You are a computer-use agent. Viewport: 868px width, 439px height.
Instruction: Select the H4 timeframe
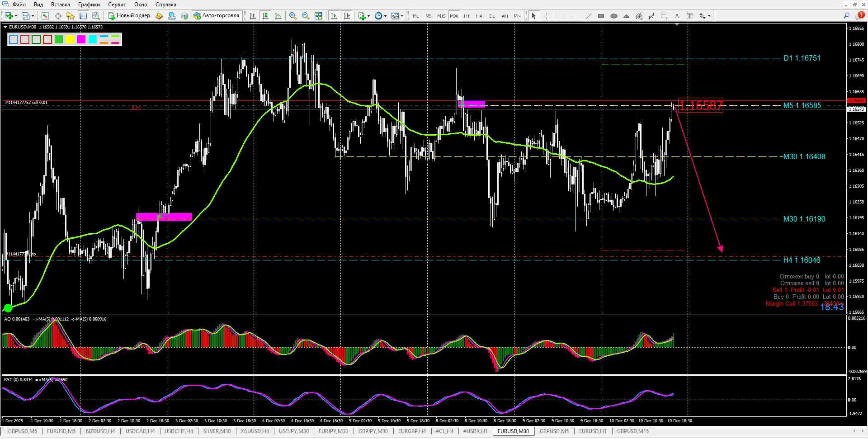coord(479,16)
